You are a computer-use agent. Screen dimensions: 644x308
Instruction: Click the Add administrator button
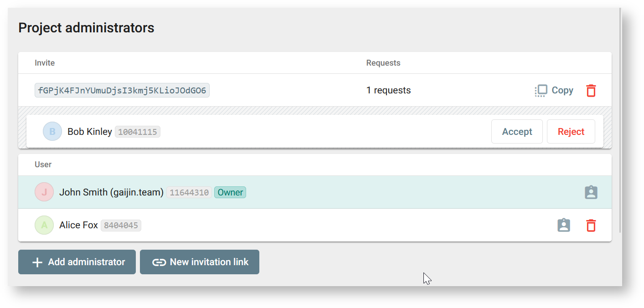pos(77,262)
